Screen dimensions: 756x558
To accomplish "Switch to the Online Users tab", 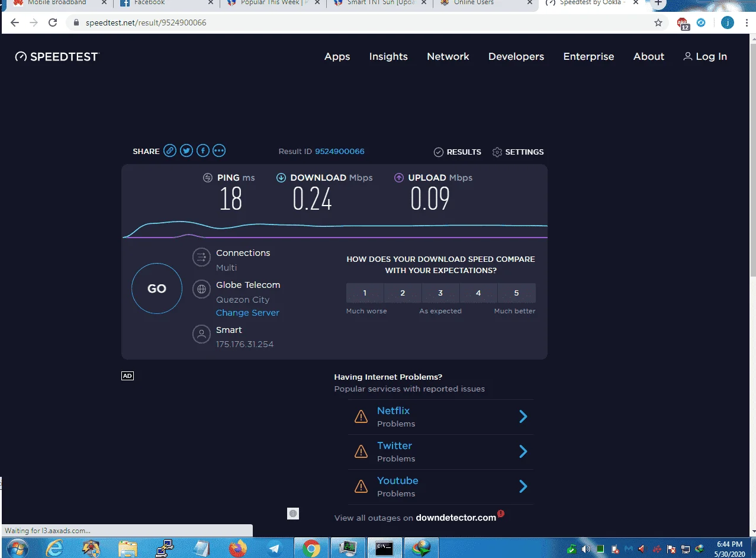I will (487, 4).
